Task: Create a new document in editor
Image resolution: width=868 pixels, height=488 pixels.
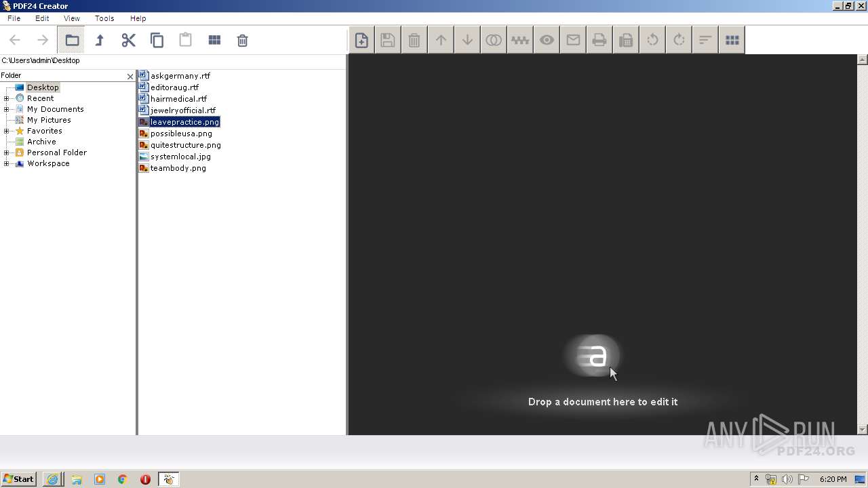Action: click(x=361, y=41)
